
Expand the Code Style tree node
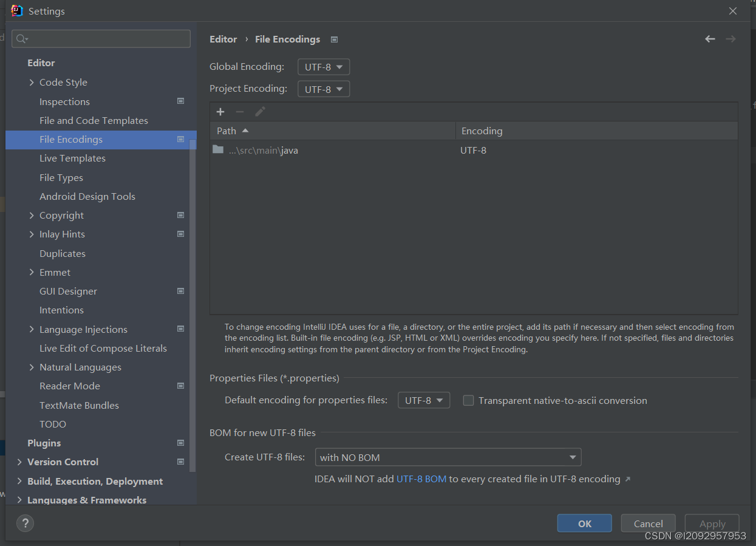pos(32,82)
